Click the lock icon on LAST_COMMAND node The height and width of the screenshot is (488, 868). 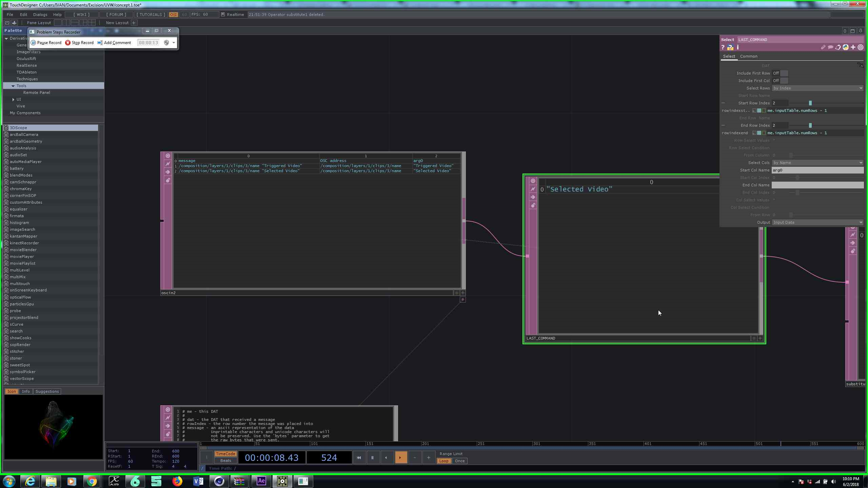[x=533, y=205]
